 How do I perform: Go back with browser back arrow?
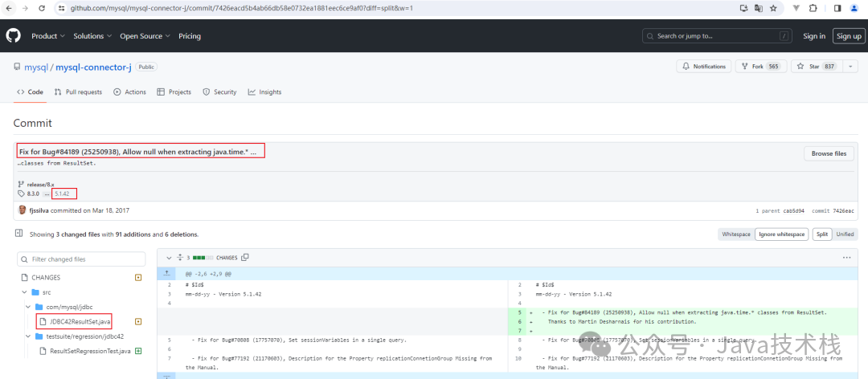[10, 8]
